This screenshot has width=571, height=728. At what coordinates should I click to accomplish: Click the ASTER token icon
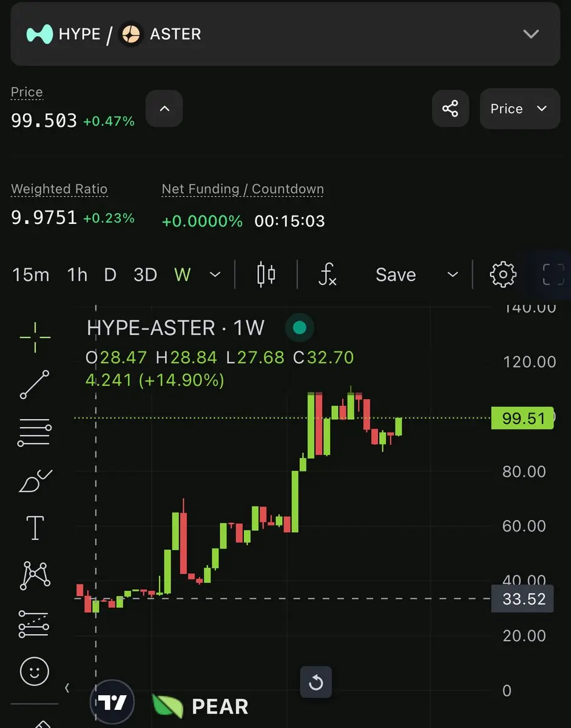click(x=130, y=34)
